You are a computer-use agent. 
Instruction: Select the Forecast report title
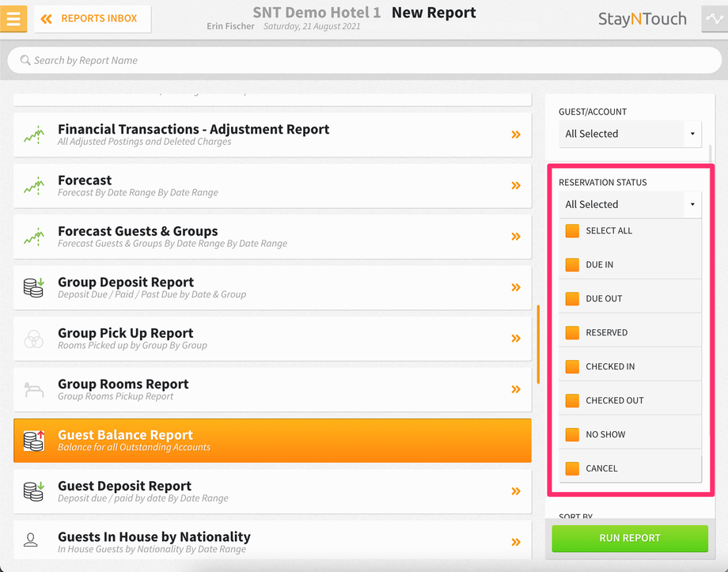(x=85, y=180)
